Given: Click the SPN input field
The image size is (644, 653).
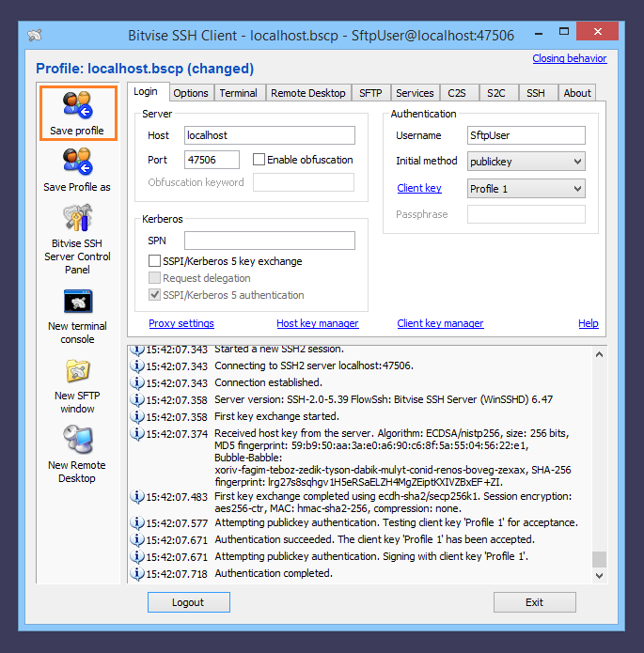Looking at the screenshot, I should click(270, 241).
